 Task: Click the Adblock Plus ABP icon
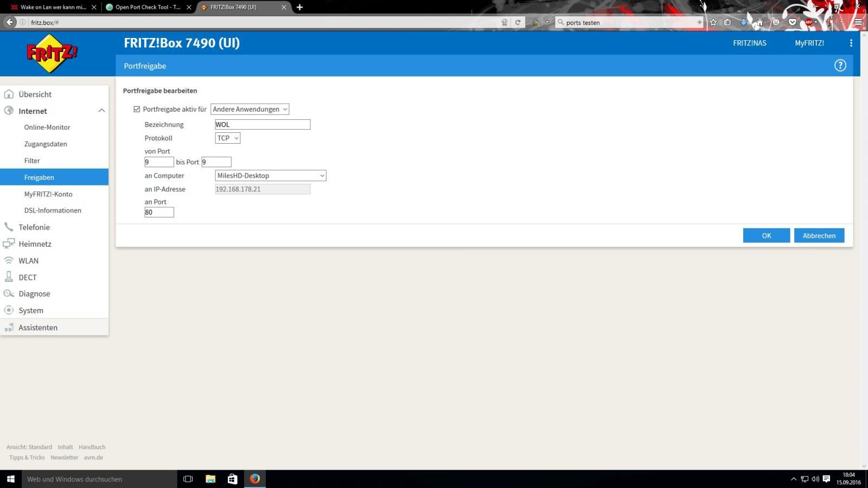[808, 22]
